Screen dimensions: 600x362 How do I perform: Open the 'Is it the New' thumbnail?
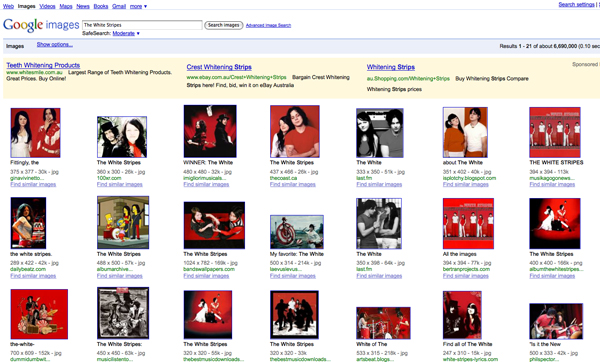coord(556,321)
